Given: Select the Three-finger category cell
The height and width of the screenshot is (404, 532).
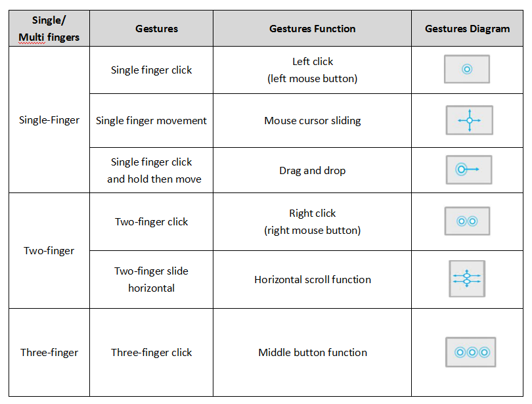Looking at the screenshot, I should click(x=49, y=353).
